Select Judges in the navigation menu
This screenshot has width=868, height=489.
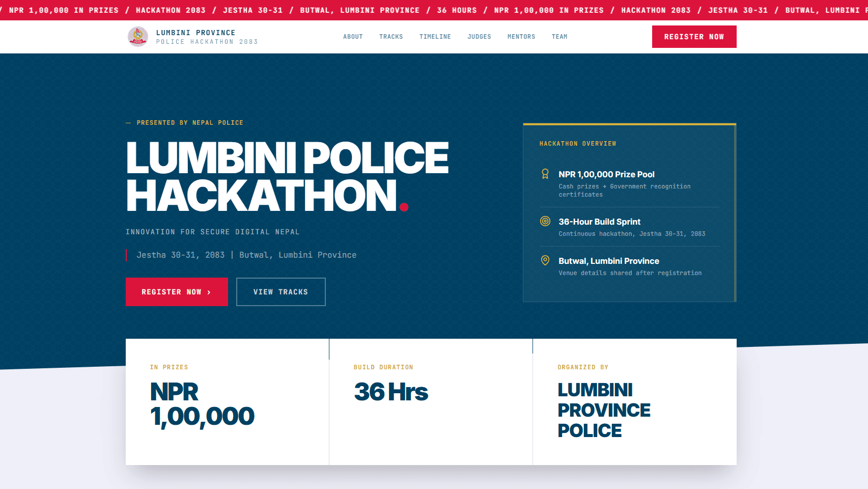coord(480,37)
